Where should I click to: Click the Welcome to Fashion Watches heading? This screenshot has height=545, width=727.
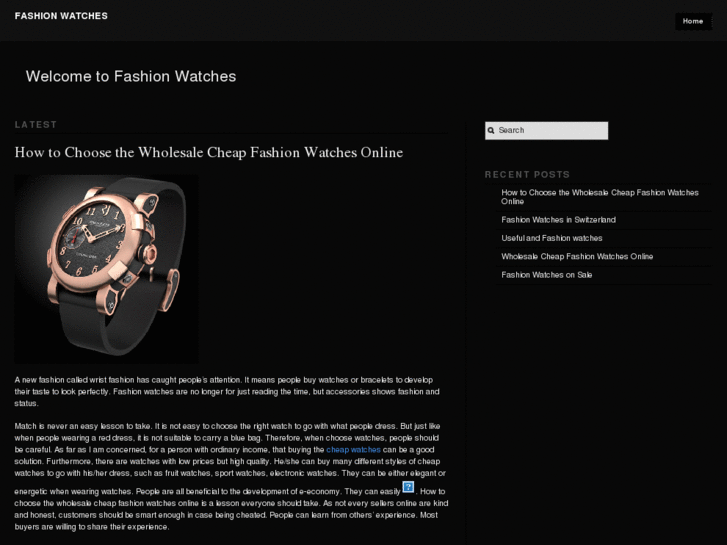(131, 76)
